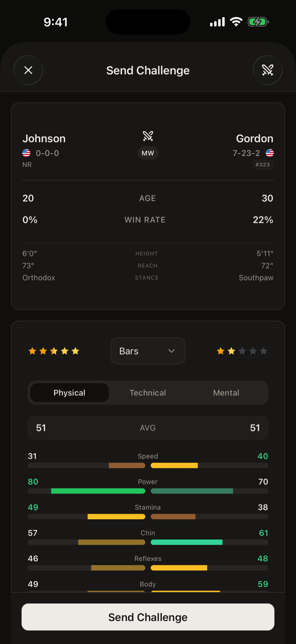Tap Gordon's teal Chin bar
Viewport: 296px width, 644px height.
point(186,542)
